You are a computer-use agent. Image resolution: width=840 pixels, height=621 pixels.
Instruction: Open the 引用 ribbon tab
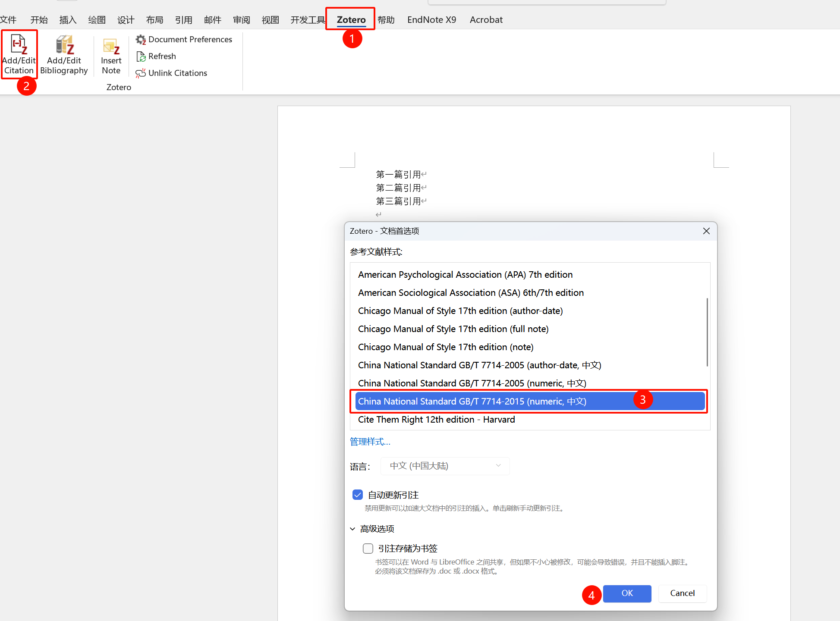[x=183, y=20]
